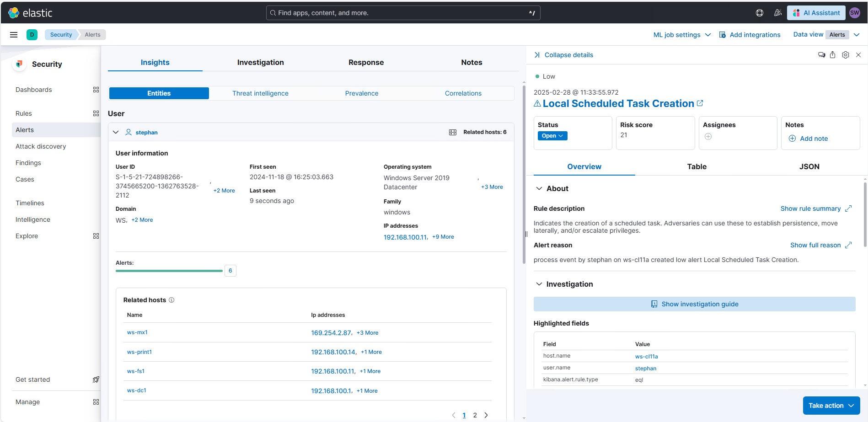The image size is (868, 422).
Task: Switch to the Notes tab
Action: click(472, 63)
